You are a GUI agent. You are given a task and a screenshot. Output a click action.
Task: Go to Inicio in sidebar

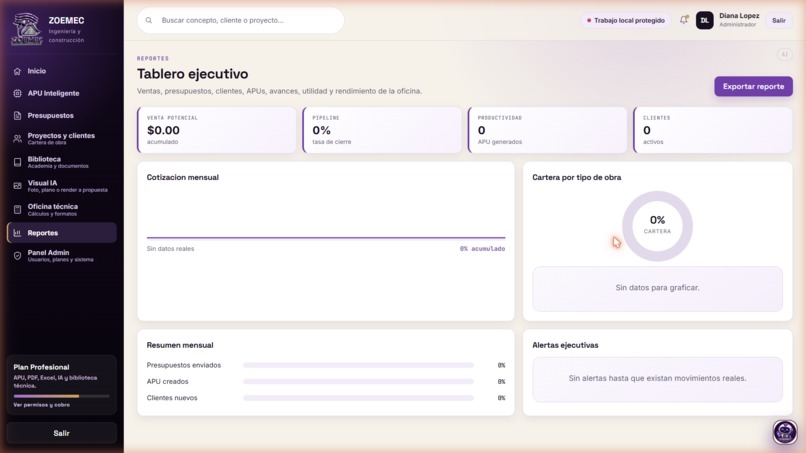62,71
